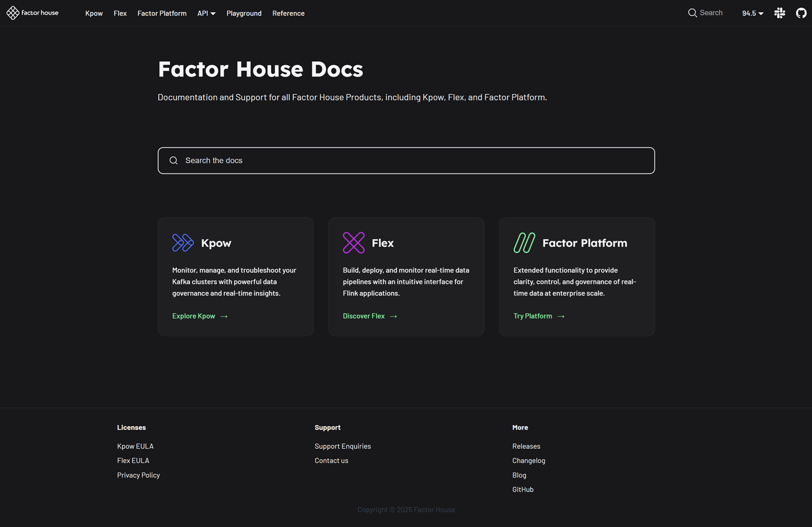This screenshot has width=812, height=527.
Task: Select Kpow in the navigation menu
Action: click(x=94, y=13)
